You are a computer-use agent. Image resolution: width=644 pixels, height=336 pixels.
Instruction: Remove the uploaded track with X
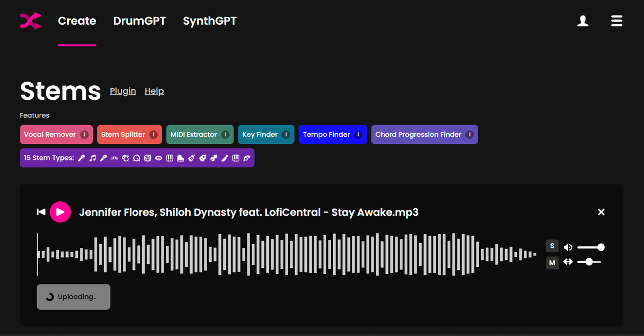pyautogui.click(x=601, y=212)
